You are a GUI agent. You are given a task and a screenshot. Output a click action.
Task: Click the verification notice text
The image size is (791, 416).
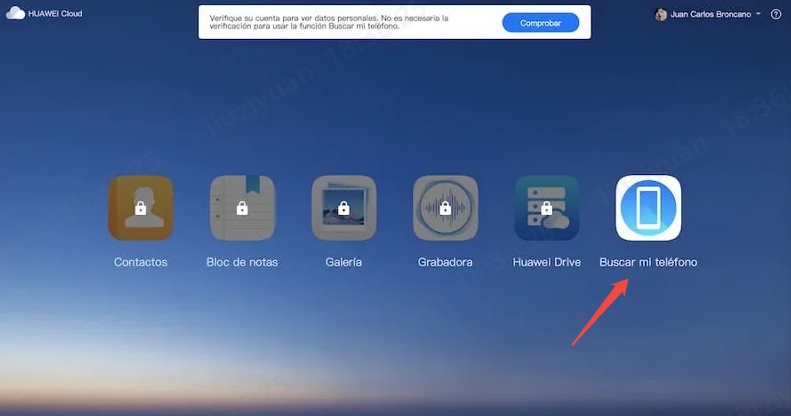click(329, 22)
